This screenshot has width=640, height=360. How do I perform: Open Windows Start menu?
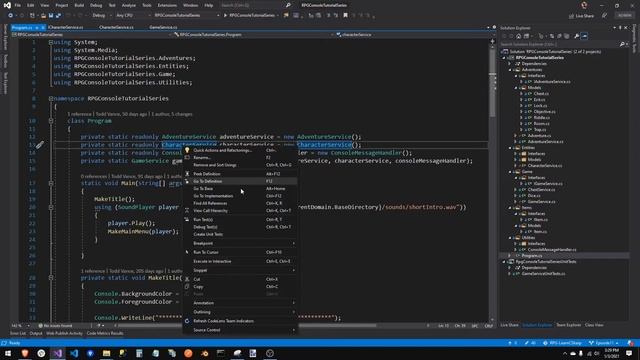tap(8, 353)
